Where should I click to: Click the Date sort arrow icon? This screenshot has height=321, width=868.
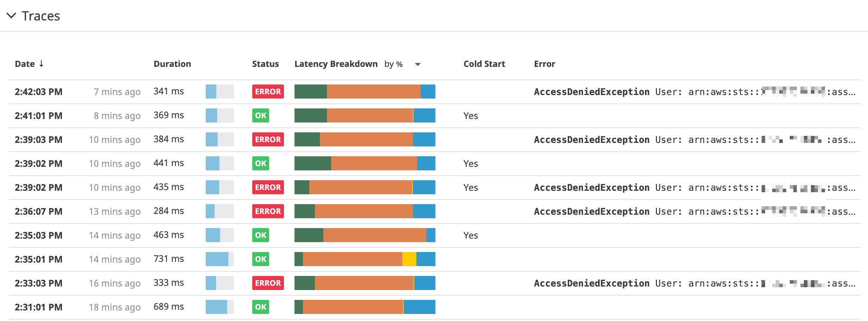coord(42,64)
